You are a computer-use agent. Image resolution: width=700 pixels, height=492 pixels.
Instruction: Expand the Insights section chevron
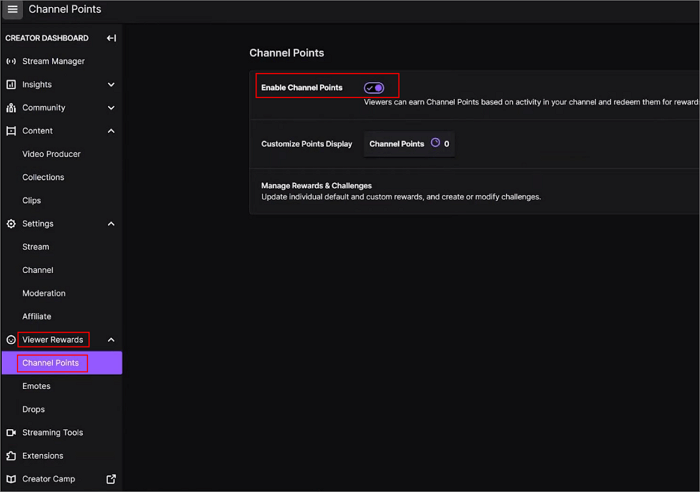pyautogui.click(x=111, y=84)
